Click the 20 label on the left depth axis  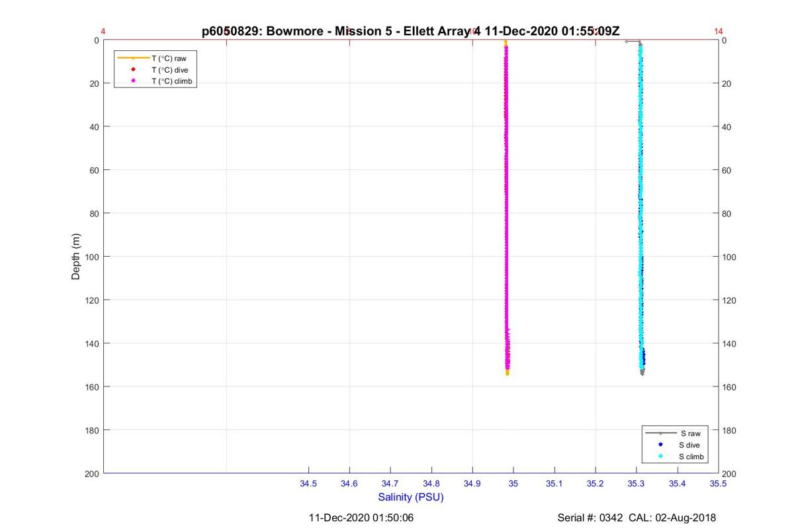point(95,83)
